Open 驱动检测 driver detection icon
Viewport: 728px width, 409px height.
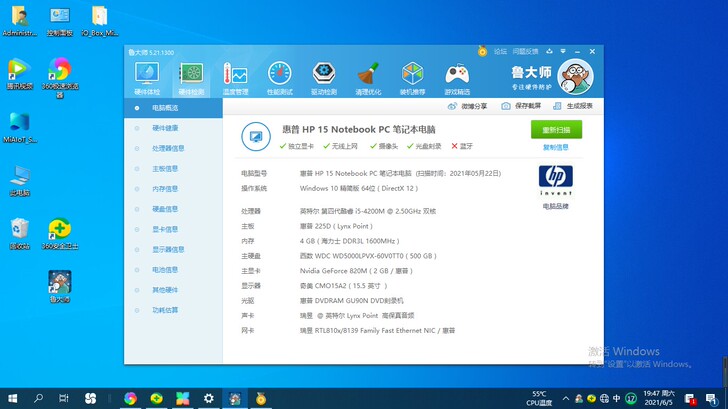pyautogui.click(x=324, y=78)
